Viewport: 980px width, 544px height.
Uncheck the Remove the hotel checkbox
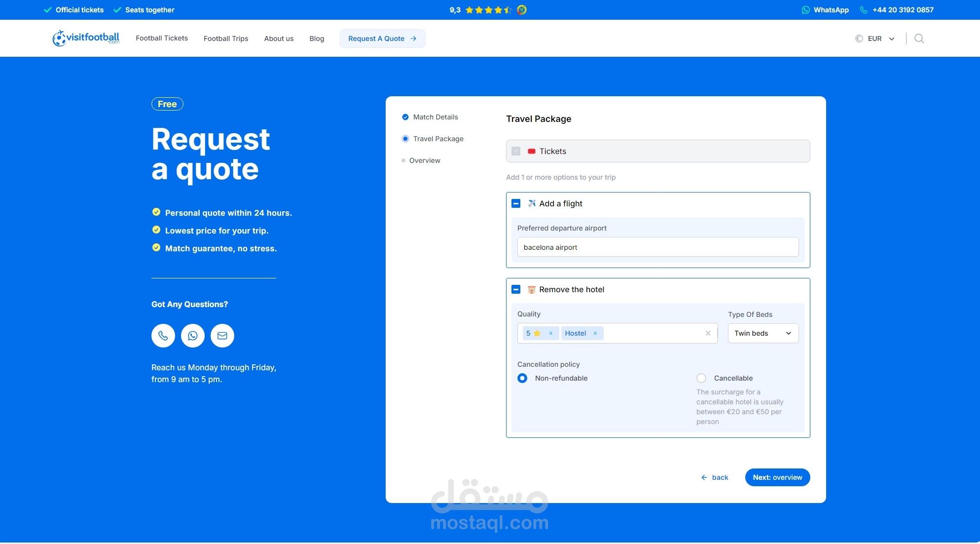[x=516, y=289]
